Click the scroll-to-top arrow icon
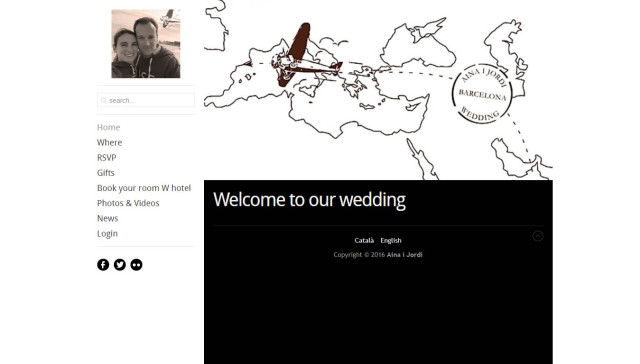Viewport: 640px width, 364px height. click(x=538, y=236)
